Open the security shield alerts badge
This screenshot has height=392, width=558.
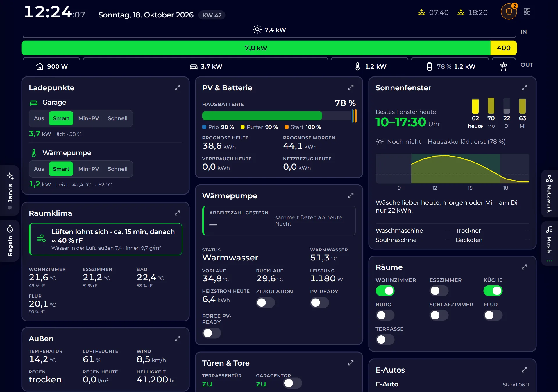[x=509, y=12]
